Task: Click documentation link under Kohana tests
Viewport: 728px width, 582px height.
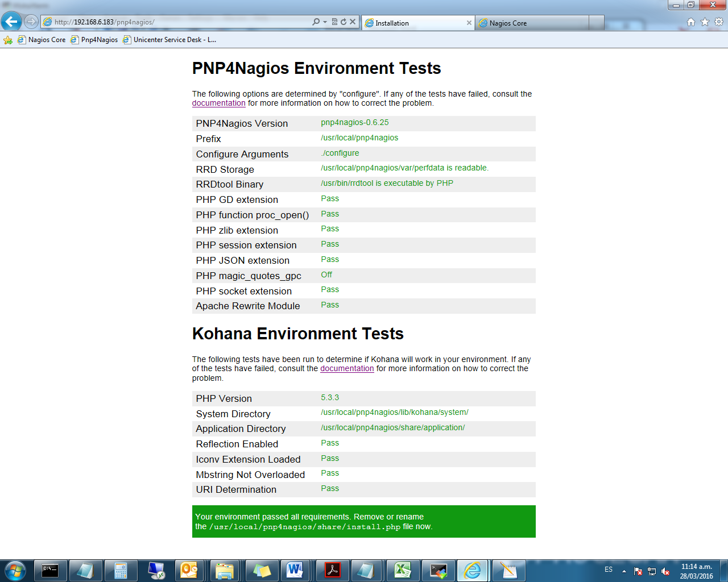Action: [x=347, y=369]
